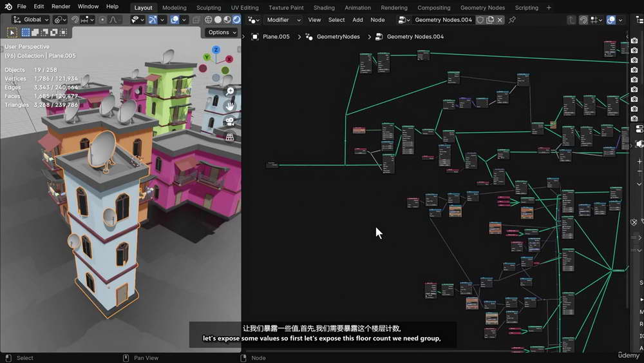Switch to the Modeling workspace tab

(x=174, y=7)
